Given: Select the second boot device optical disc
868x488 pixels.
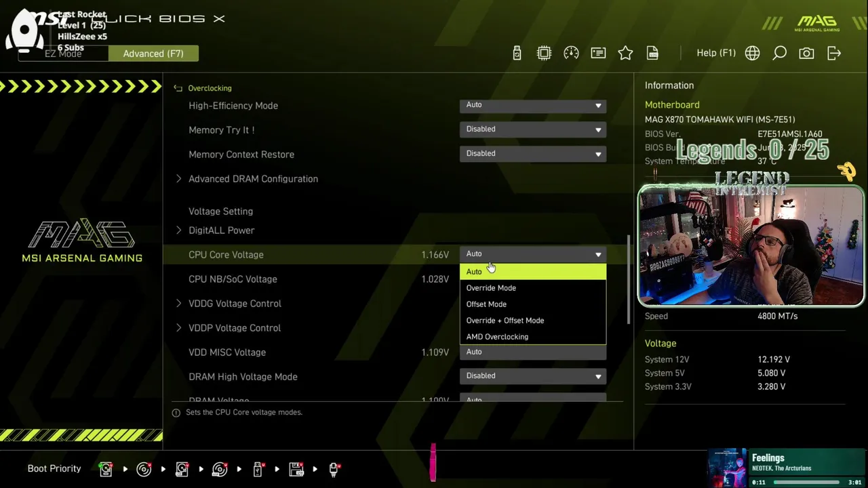Looking at the screenshot, I should (x=144, y=468).
